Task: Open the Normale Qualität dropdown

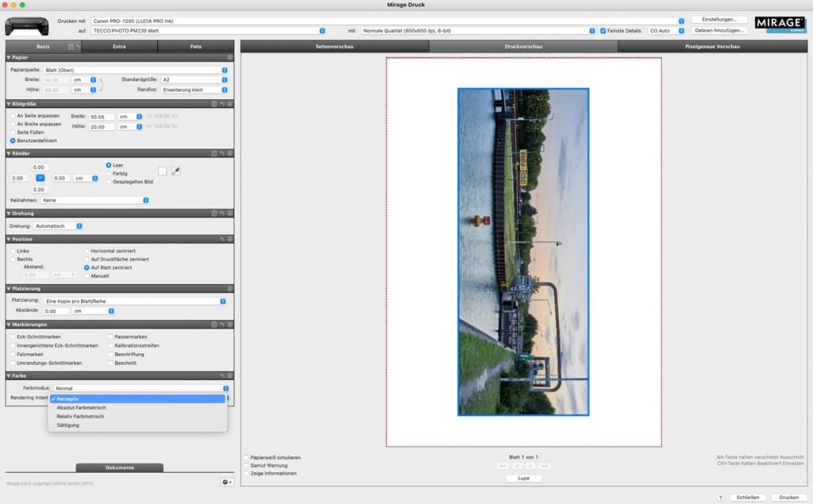Action: [x=478, y=31]
